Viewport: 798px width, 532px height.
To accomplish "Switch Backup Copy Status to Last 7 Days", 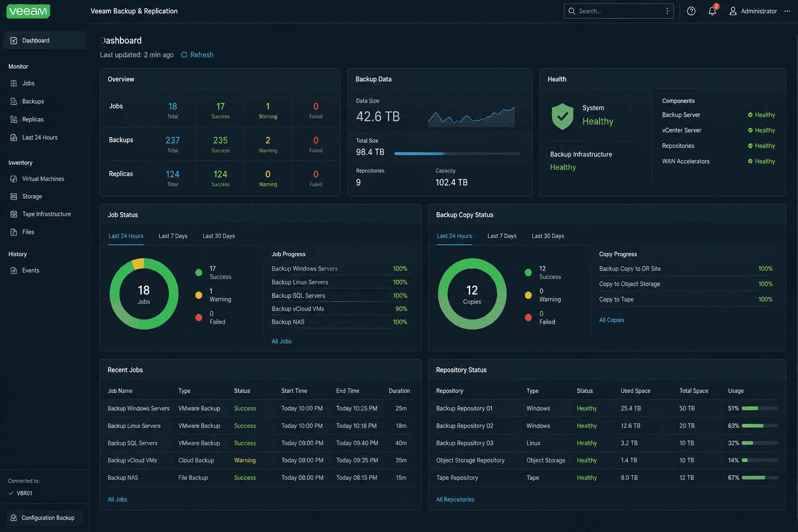I will click(x=502, y=236).
